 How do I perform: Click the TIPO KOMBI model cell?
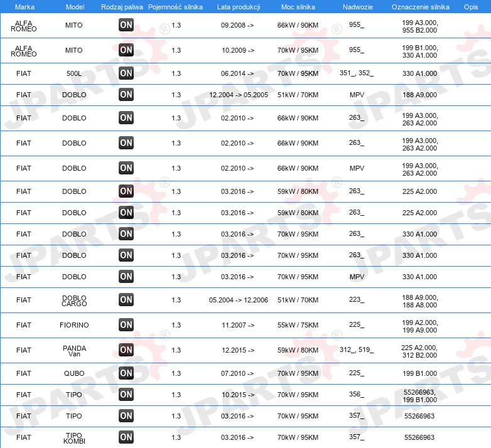coord(74,438)
